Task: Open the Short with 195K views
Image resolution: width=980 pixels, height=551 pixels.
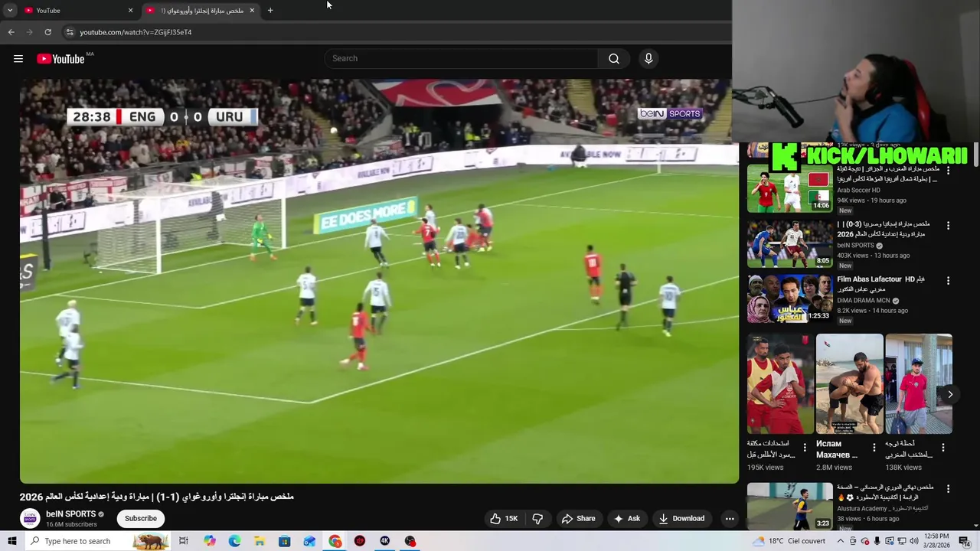Action: pyautogui.click(x=780, y=383)
